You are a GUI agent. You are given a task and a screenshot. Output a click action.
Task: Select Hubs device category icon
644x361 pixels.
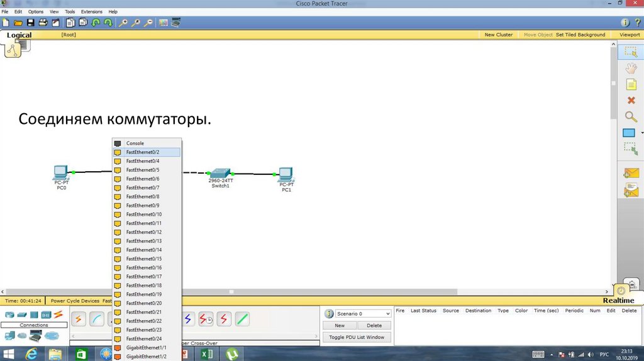34,315
